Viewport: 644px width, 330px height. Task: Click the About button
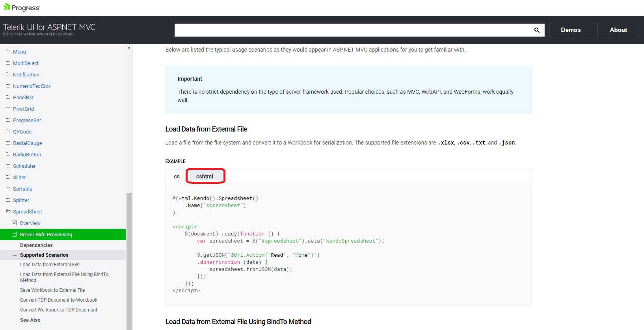[x=618, y=30]
